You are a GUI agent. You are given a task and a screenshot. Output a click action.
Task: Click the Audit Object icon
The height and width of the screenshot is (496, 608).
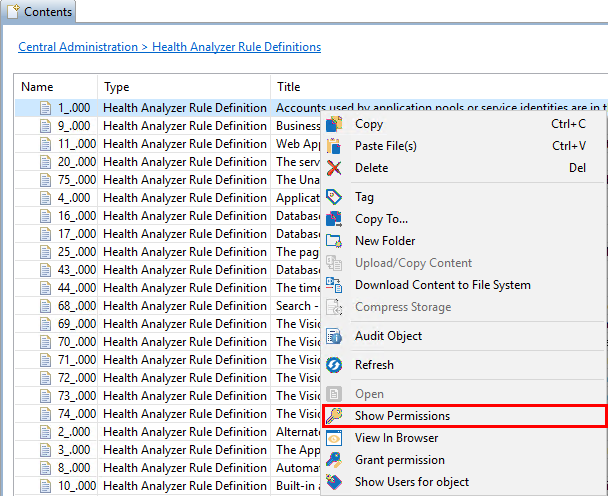(x=335, y=336)
